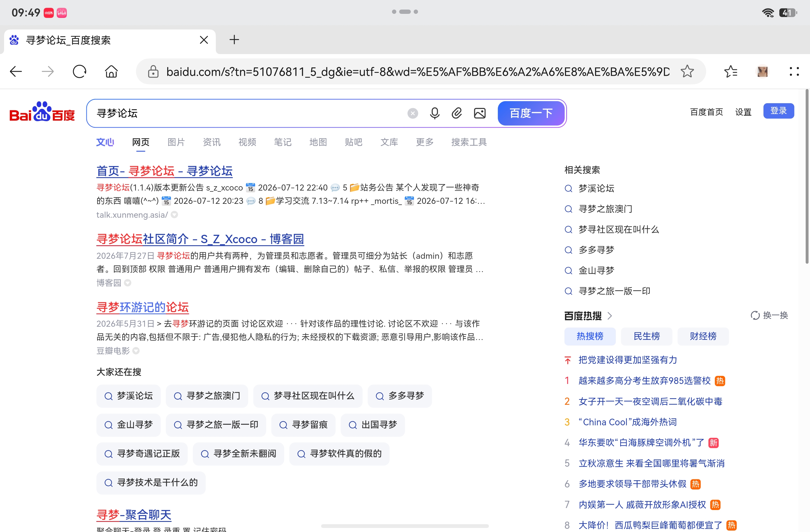Open result 寻梦-聚合聊天
Screen dimensions: 810x532
point(134,515)
